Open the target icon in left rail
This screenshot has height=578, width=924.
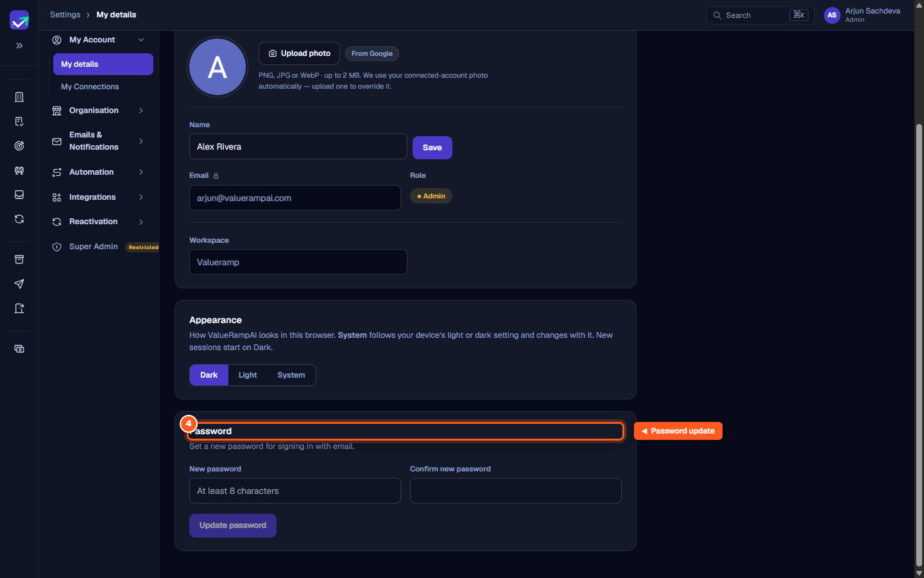coord(19,146)
